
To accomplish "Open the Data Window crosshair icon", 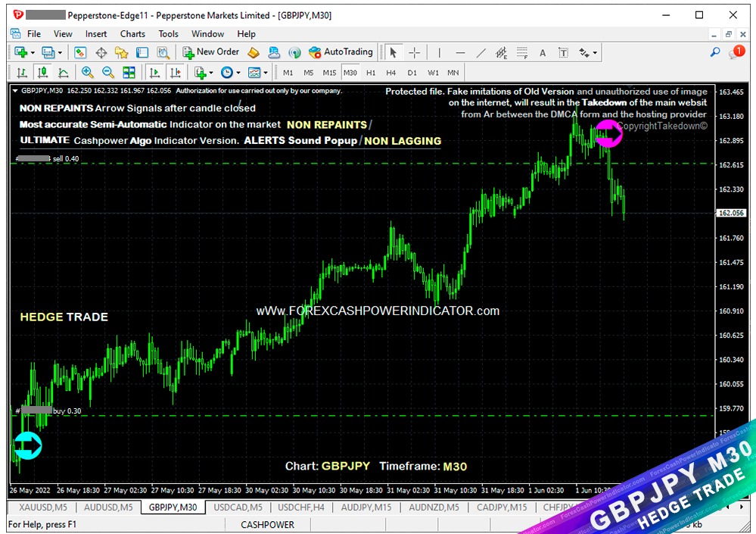I will point(101,52).
